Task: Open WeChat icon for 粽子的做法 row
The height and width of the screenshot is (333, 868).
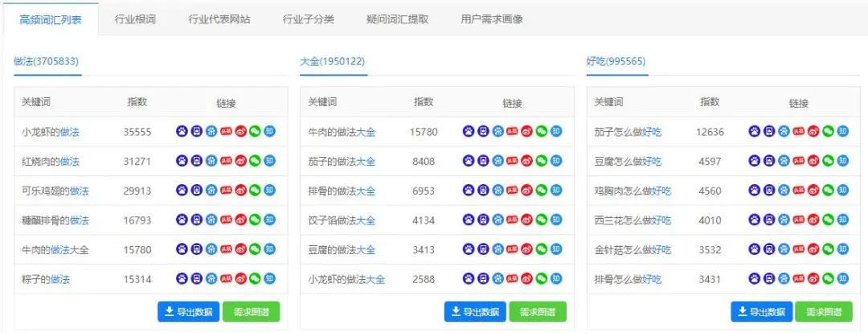Action: point(255,278)
